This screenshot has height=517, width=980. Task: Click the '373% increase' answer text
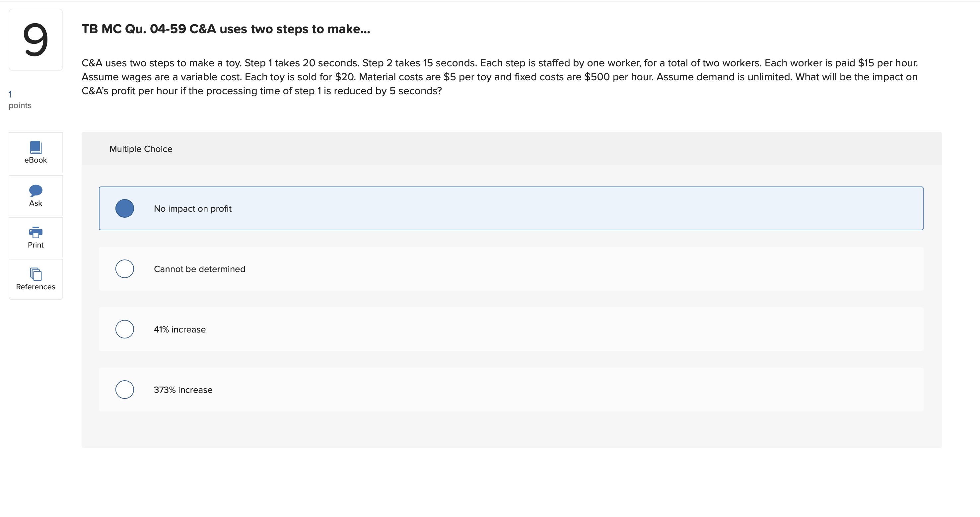[x=183, y=390]
